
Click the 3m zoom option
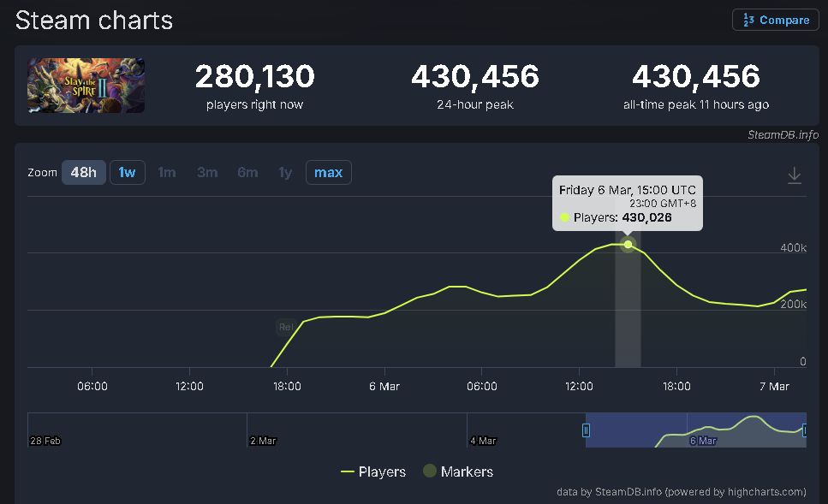click(x=207, y=173)
